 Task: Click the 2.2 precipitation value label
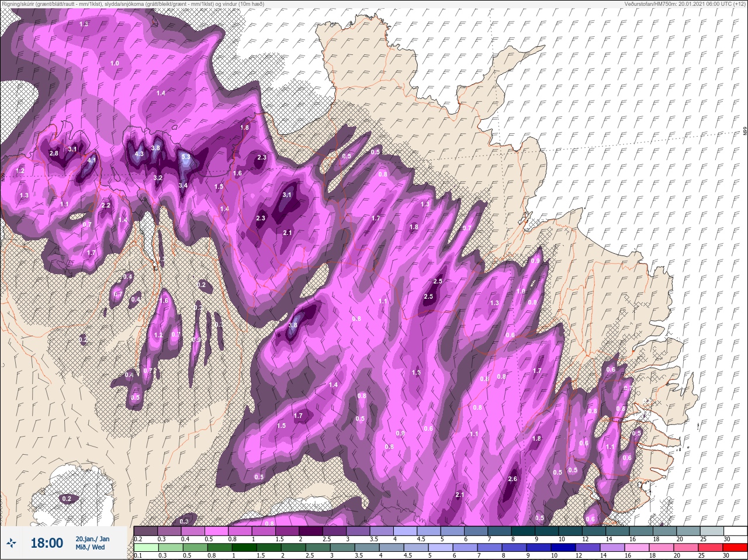click(x=106, y=205)
